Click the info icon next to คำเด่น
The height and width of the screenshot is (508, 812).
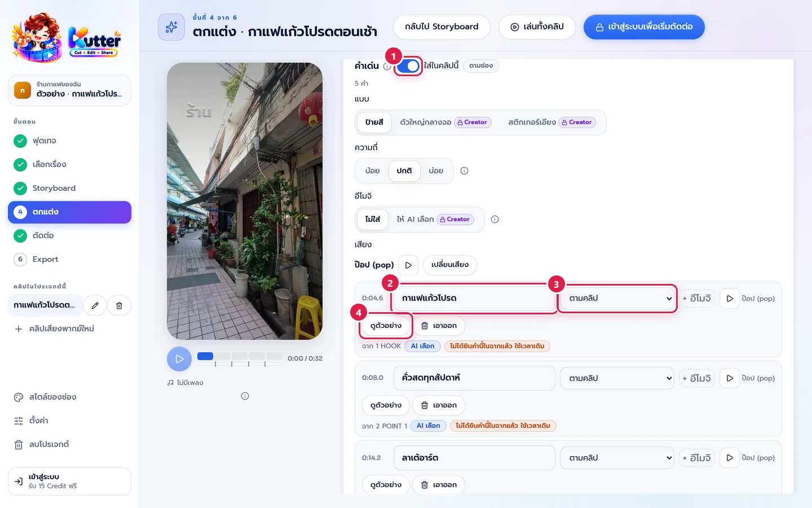(x=387, y=66)
